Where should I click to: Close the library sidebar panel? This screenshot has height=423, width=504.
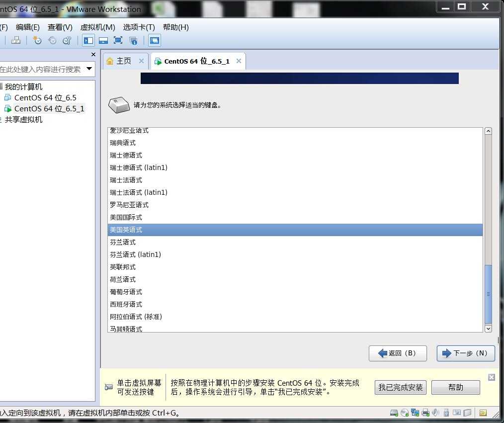click(x=93, y=54)
